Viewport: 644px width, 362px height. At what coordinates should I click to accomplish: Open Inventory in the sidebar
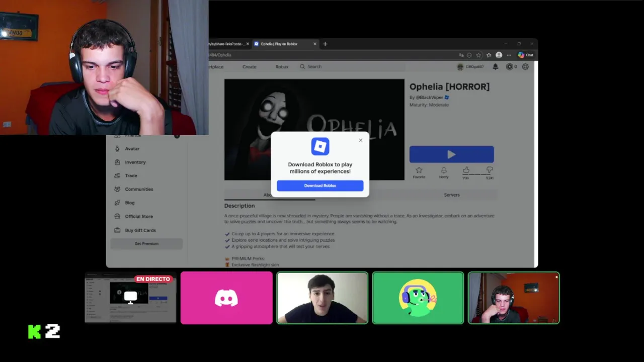tap(135, 162)
